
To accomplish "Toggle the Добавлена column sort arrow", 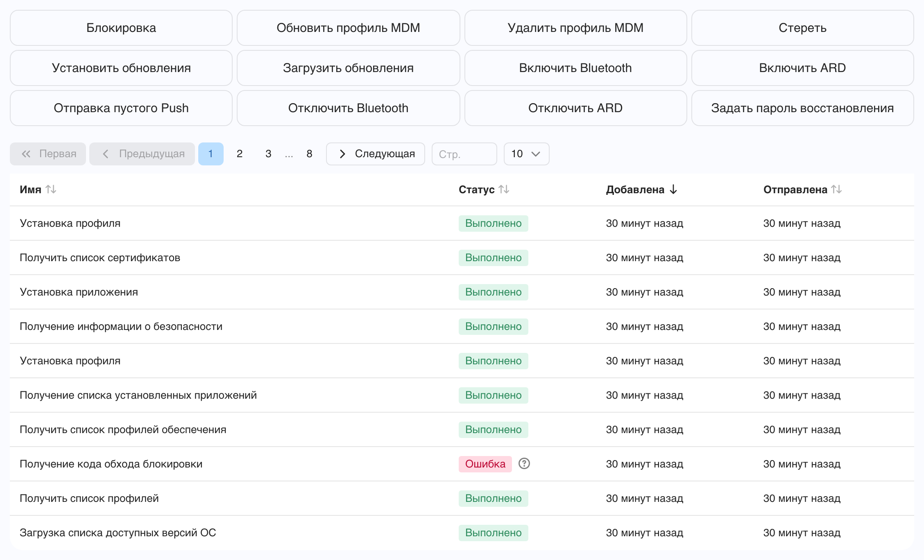I will coord(673,190).
